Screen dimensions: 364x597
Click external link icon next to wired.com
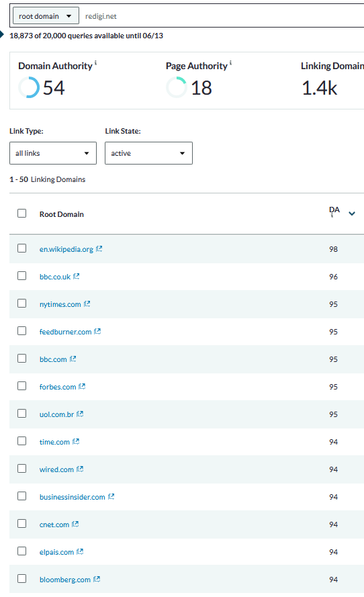tap(79, 469)
